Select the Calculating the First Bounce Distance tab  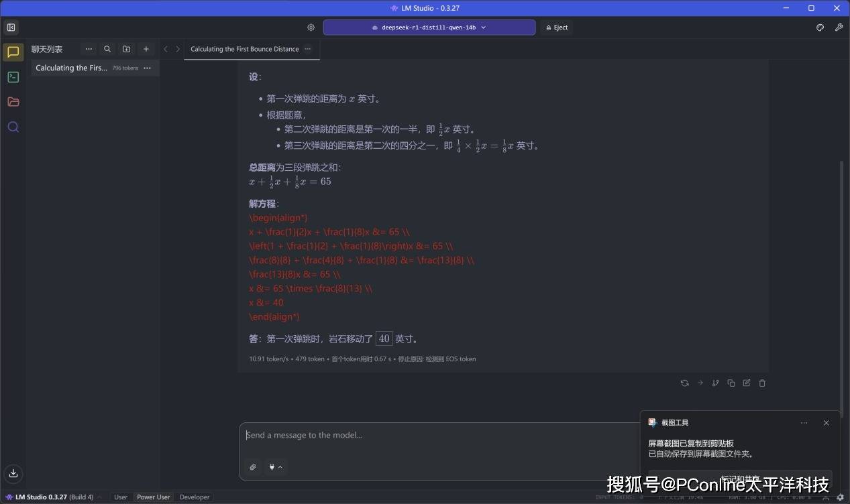coord(244,49)
